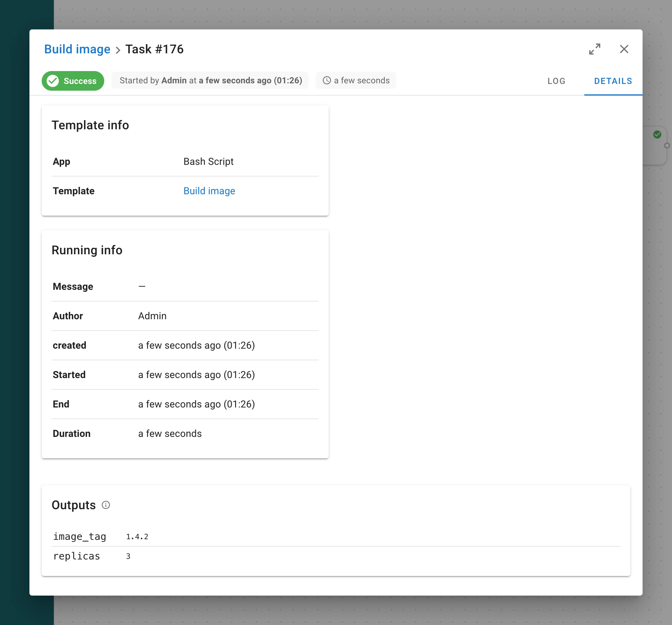
Task: Click the image_tag output name
Action: [80, 536]
